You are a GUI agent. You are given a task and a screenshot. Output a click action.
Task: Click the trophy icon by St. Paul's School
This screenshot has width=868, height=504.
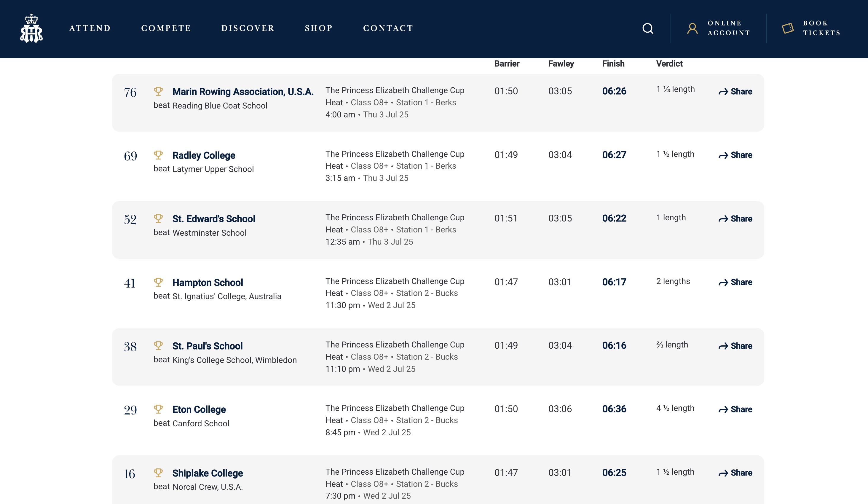pos(158,345)
